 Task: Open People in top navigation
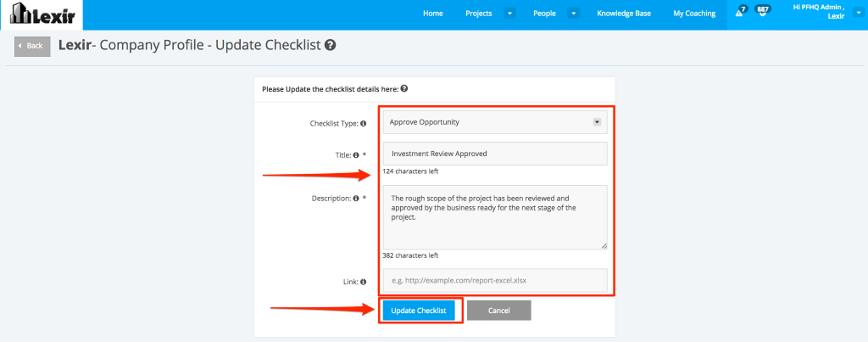[x=544, y=14]
